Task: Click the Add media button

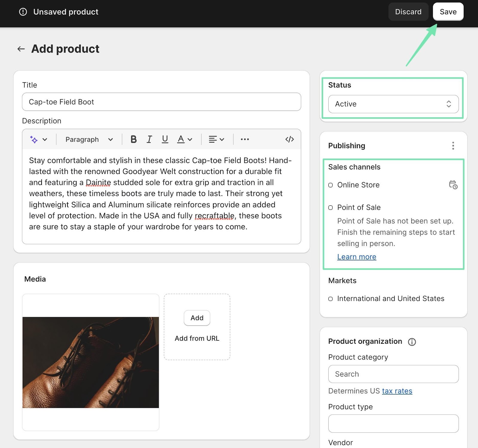Action: (197, 318)
